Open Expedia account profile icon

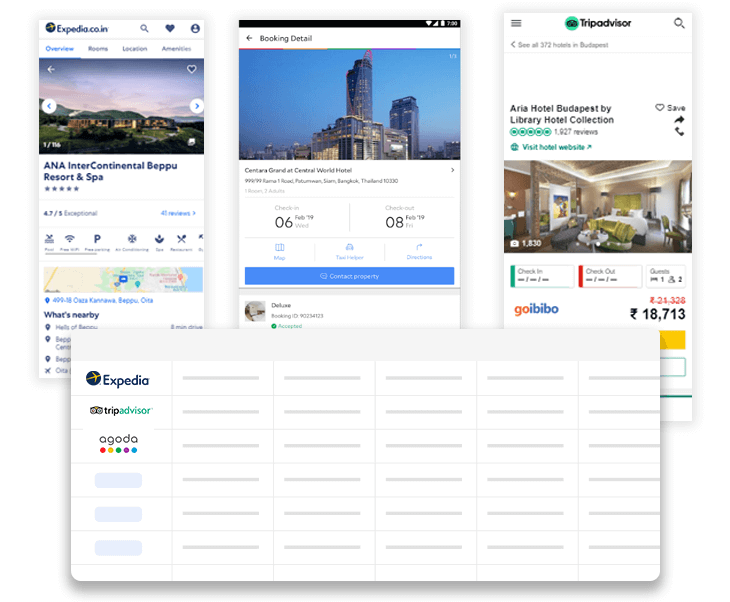pyautogui.click(x=195, y=29)
